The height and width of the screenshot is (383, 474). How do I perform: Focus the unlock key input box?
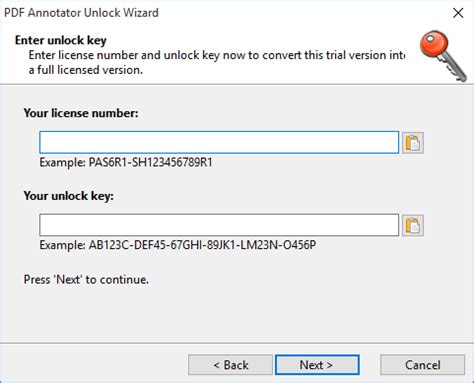tap(219, 225)
